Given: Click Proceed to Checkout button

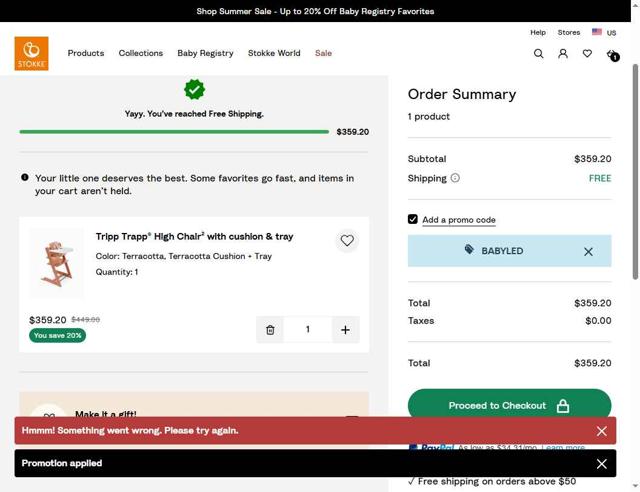Looking at the screenshot, I should 509,405.
